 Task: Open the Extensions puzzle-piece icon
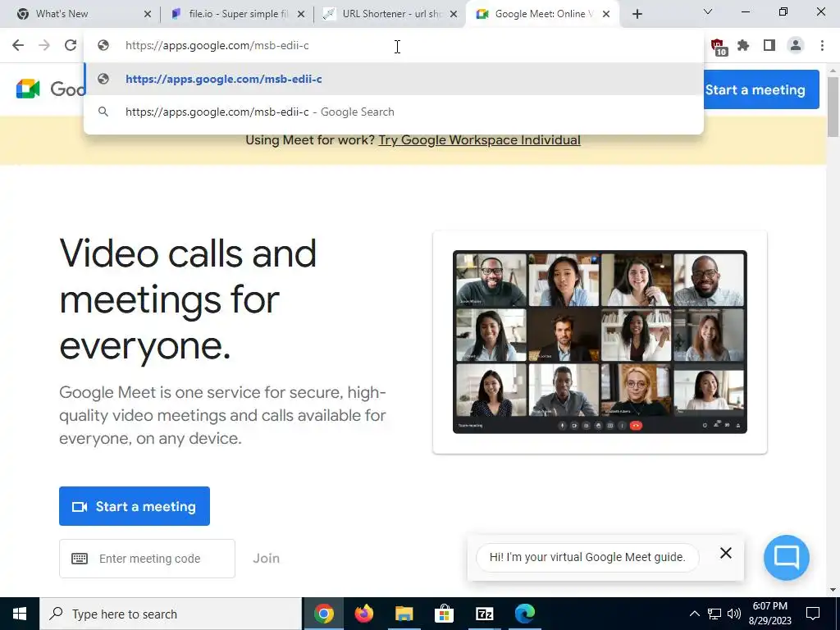click(x=743, y=46)
